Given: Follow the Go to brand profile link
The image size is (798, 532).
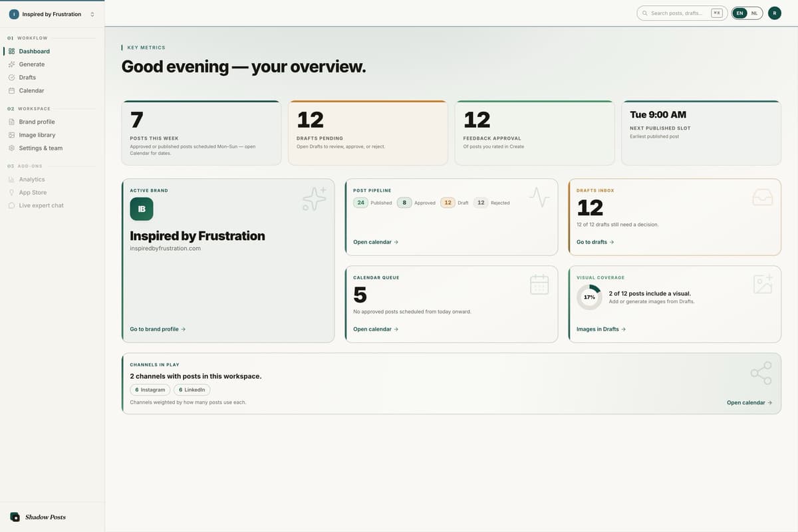Looking at the screenshot, I should click(158, 329).
